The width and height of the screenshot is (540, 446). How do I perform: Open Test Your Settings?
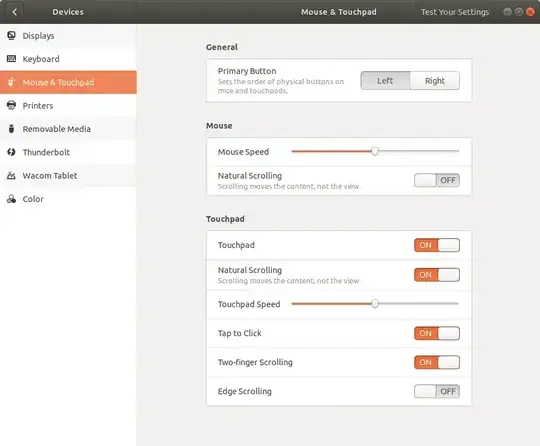(x=455, y=12)
